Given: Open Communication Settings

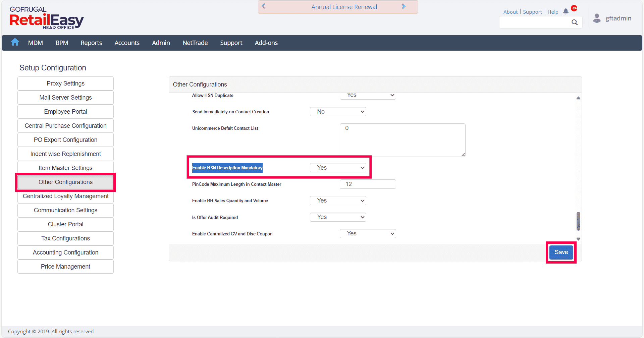Looking at the screenshot, I should [x=65, y=210].
